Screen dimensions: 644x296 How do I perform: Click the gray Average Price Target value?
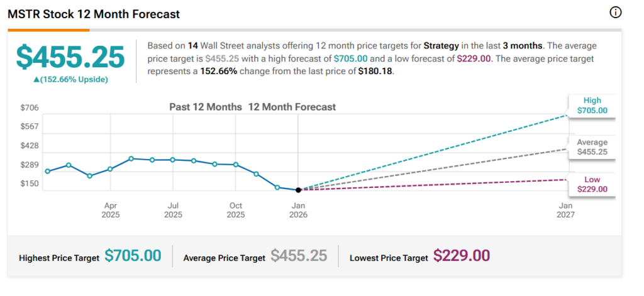(299, 256)
